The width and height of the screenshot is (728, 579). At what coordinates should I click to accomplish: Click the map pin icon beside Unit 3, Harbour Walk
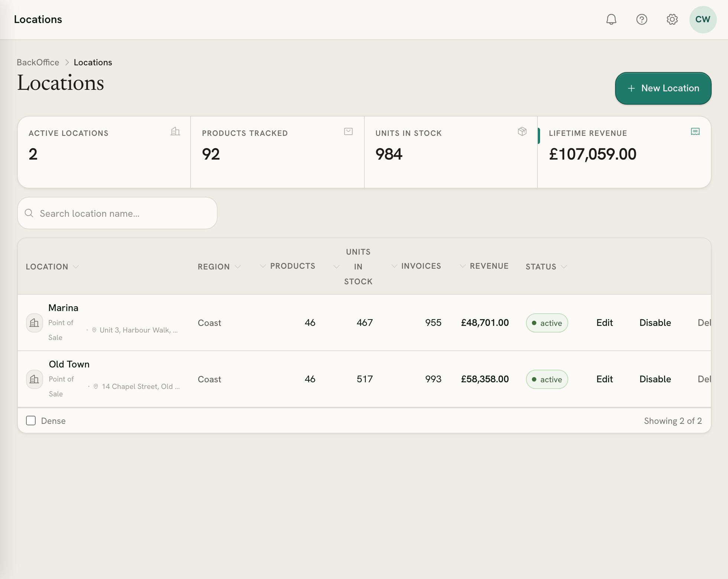point(94,330)
